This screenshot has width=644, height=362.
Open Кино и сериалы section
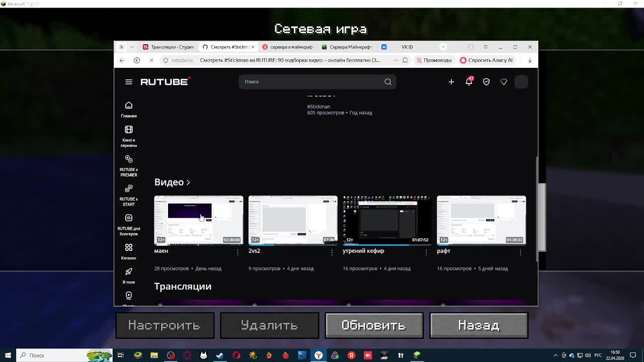(129, 136)
